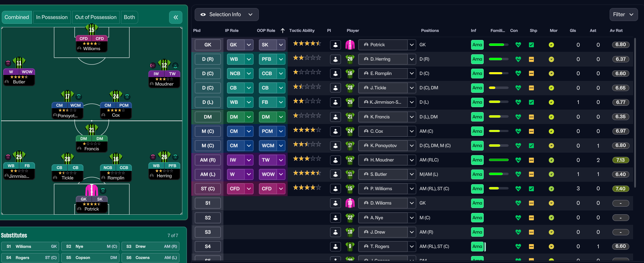
Task: Switch to the Out of Possession tab
Action: tap(96, 17)
